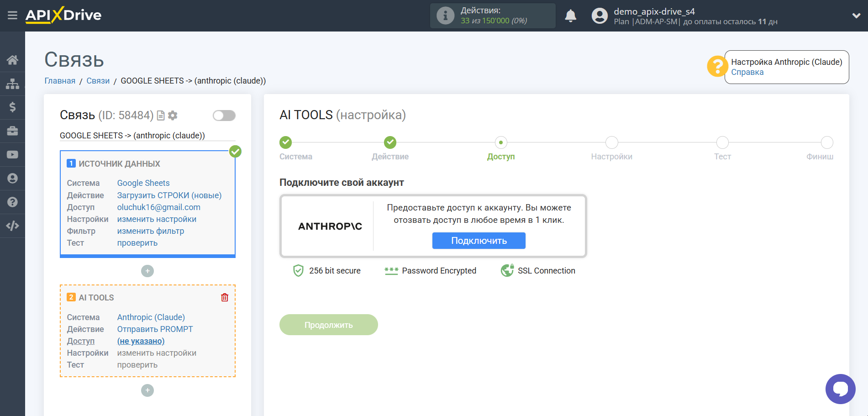
Task: Add a block below the data source
Action: 147,271
